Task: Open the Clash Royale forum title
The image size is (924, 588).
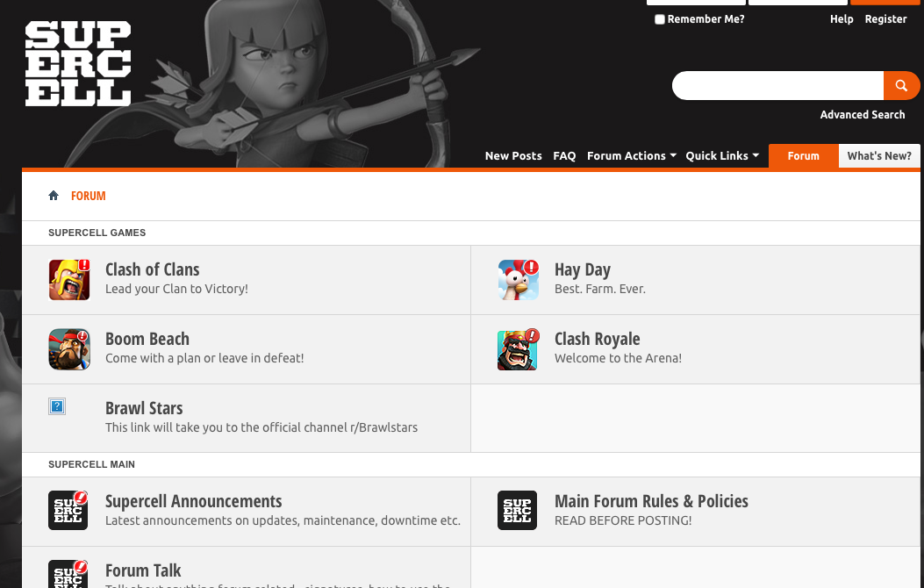Action: click(x=597, y=339)
